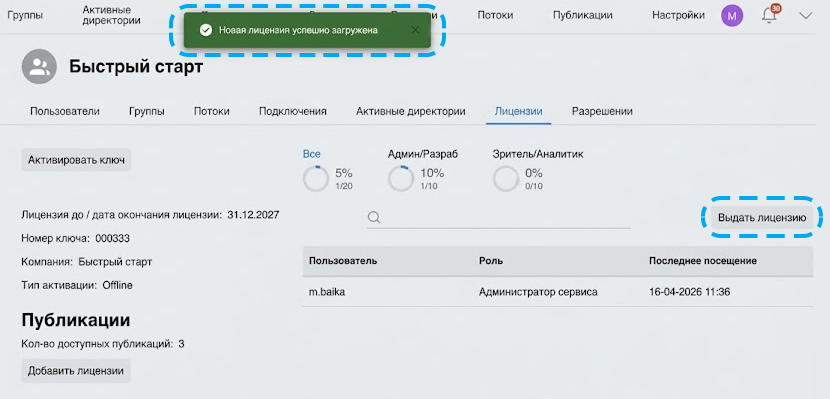830x399 pixels.
Task: Open Настройки in the top navigation
Action: [x=678, y=15]
